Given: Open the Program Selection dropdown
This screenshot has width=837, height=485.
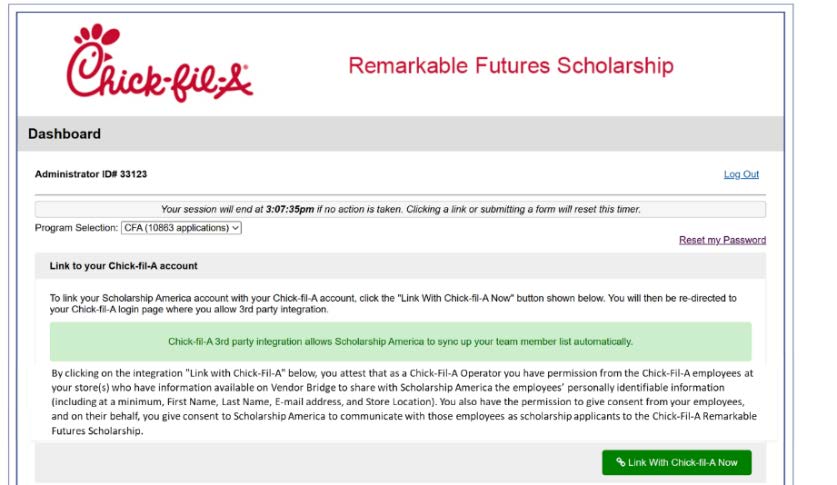Looking at the screenshot, I should [x=181, y=228].
